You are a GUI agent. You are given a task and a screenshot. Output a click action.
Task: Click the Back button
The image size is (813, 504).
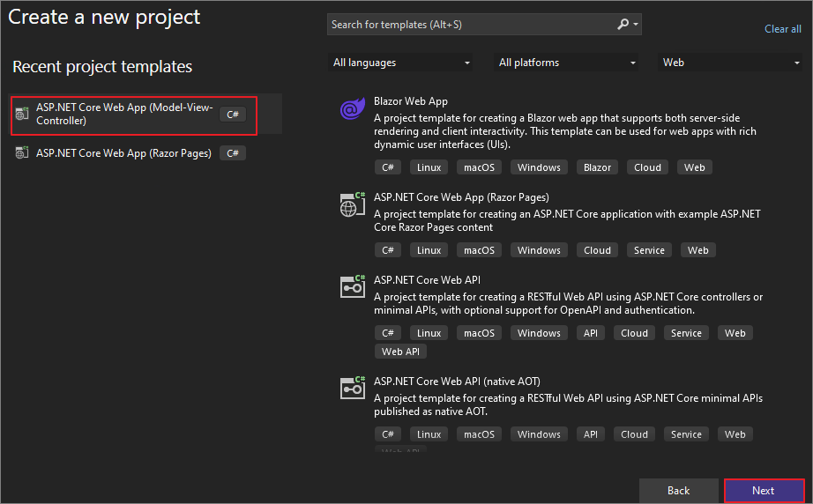point(678,491)
